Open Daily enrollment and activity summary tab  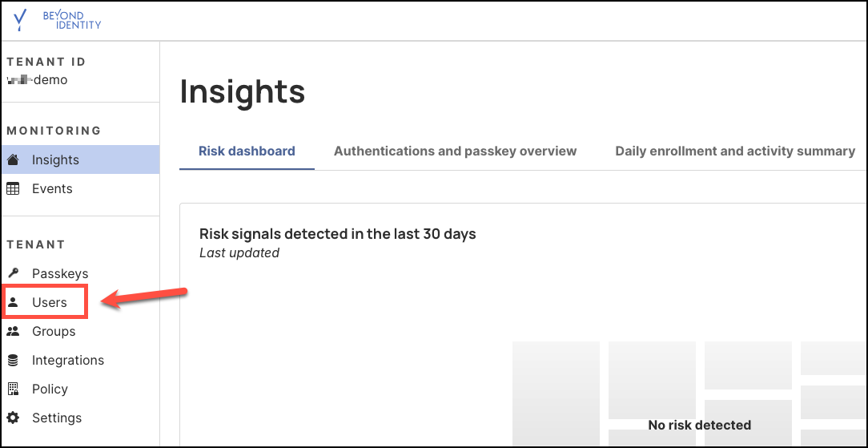pos(735,151)
